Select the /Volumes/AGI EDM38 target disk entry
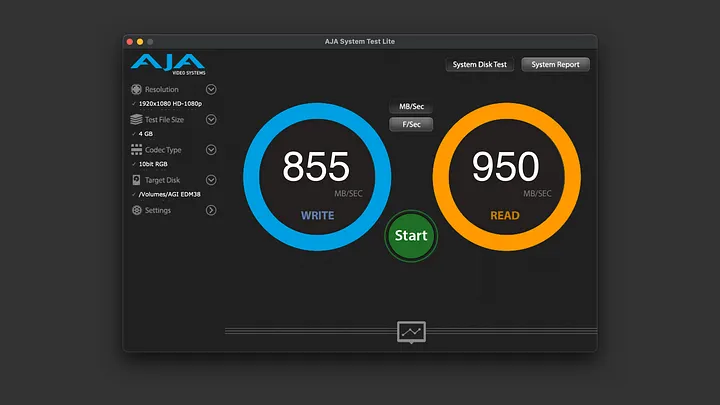The height and width of the screenshot is (405, 720). (x=169, y=194)
